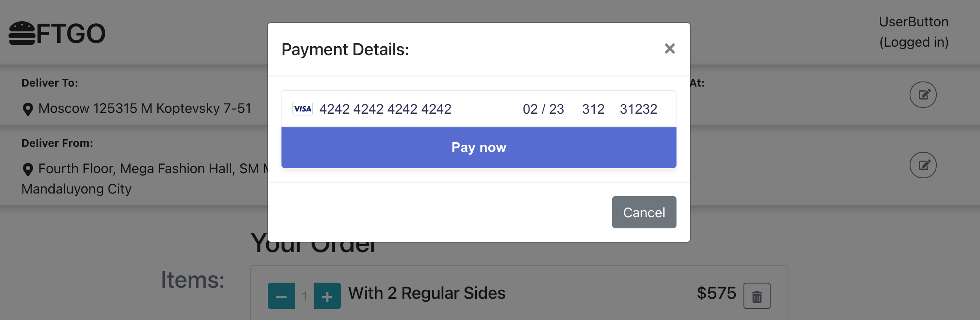The height and width of the screenshot is (320, 980).
Task: Click the Pay now button
Action: 479,147
